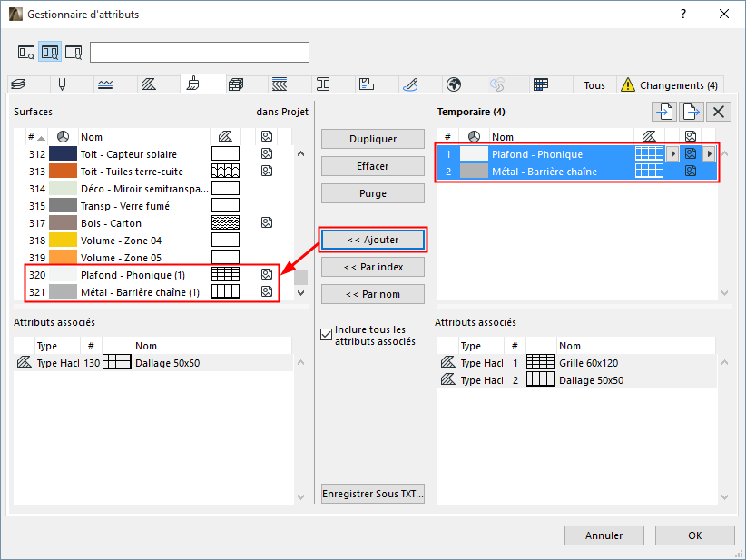
Task: Click the << Par index button
Action: point(373,267)
